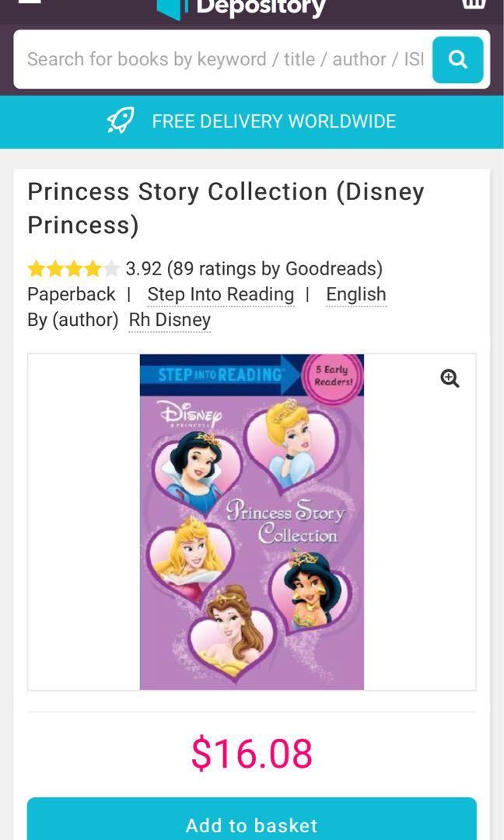Click inside the book search field
This screenshot has width=504, height=840.
point(218,59)
